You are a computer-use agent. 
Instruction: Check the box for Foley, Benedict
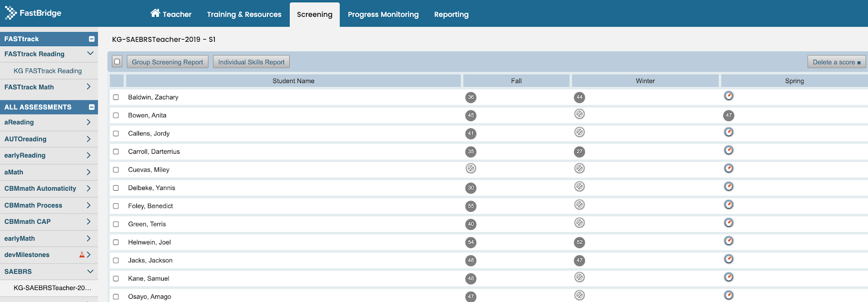point(116,206)
